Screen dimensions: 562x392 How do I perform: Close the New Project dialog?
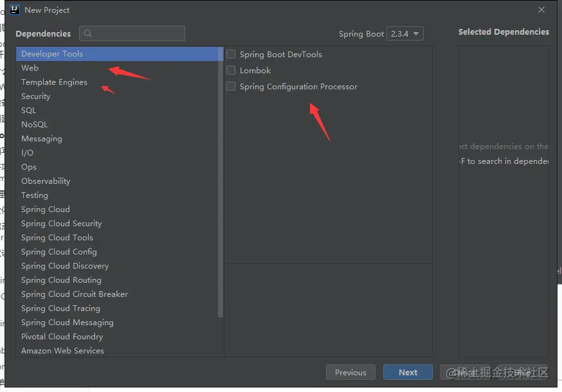[541, 10]
